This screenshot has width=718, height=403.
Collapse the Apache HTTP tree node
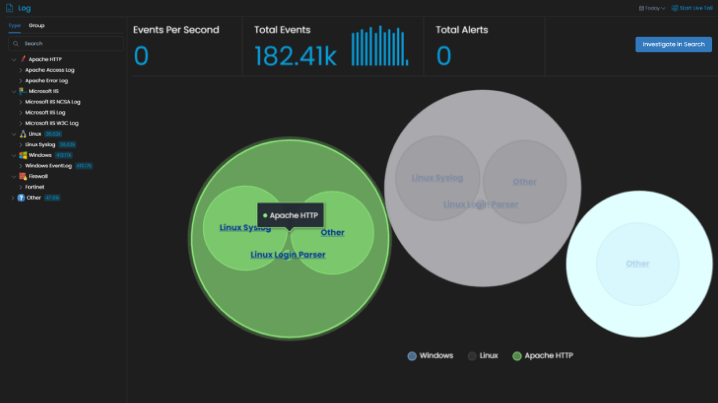click(13, 59)
